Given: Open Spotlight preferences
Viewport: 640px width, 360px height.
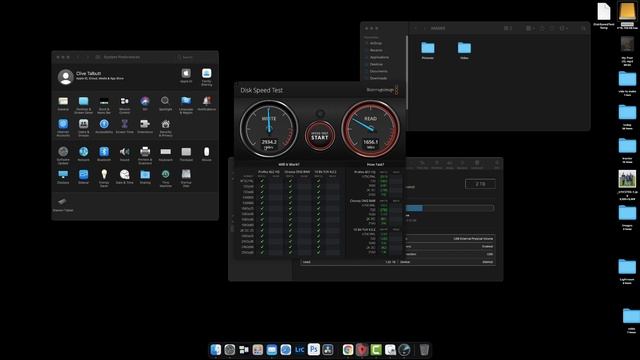Looking at the screenshot, I should (165, 103).
